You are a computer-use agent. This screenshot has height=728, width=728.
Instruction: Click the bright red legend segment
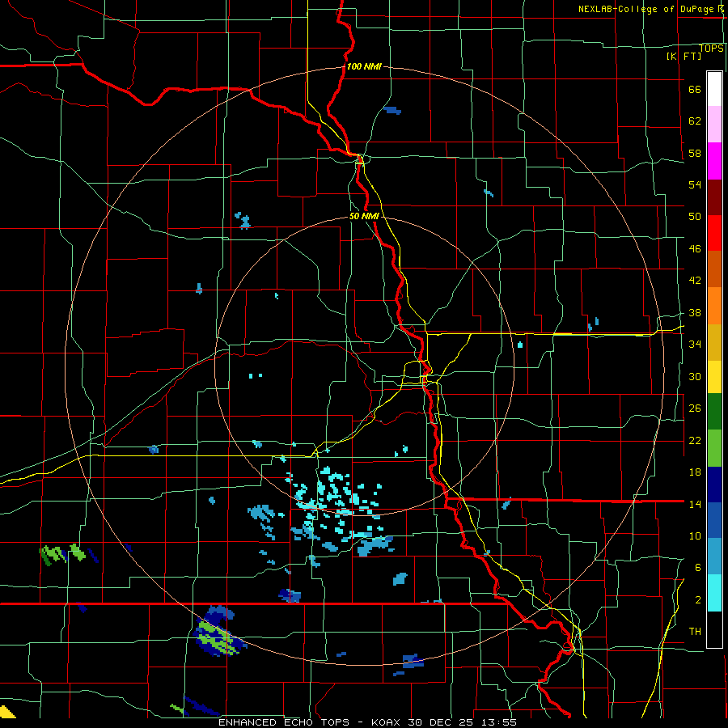(714, 233)
